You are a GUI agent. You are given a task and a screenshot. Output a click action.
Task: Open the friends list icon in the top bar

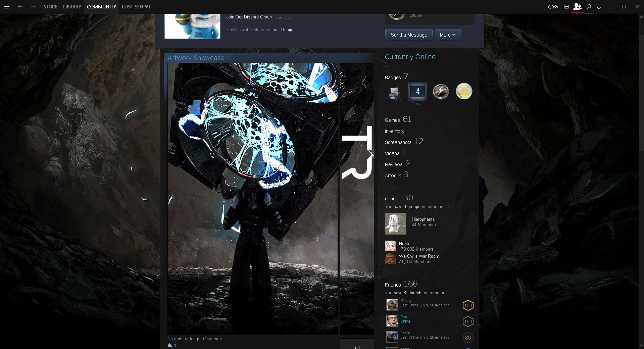click(577, 6)
